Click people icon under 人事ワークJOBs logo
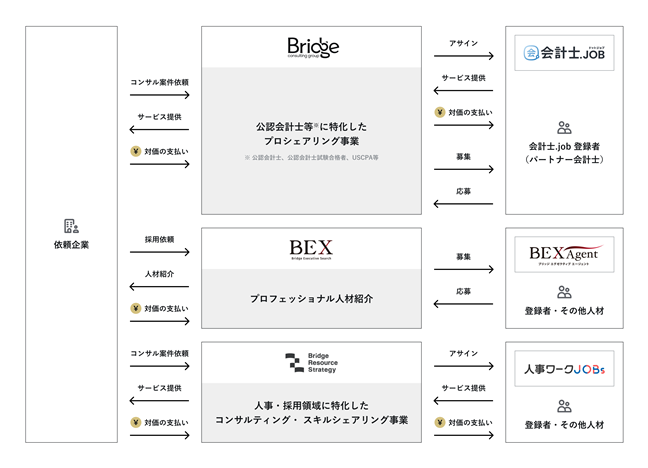Image resolution: width=648 pixels, height=468 pixels. click(x=564, y=406)
